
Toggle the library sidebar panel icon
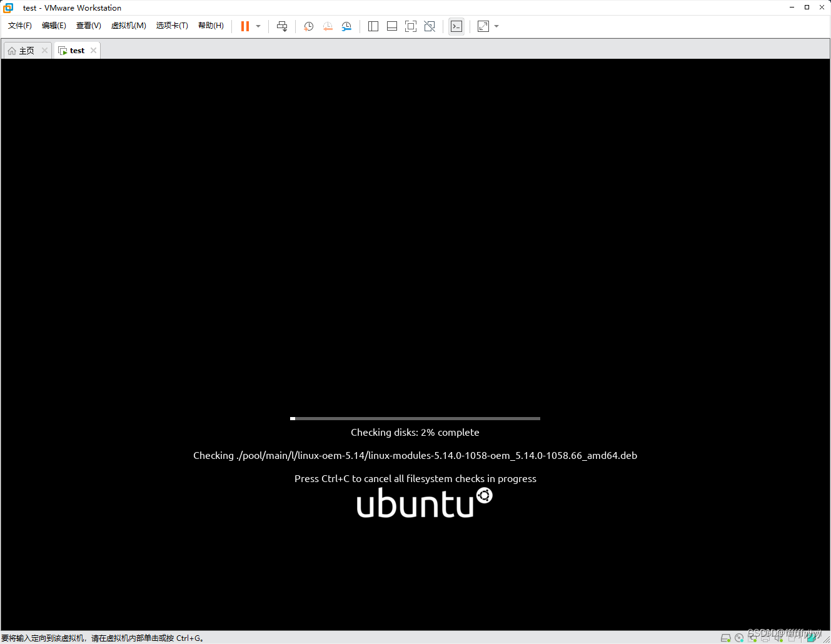click(x=373, y=26)
